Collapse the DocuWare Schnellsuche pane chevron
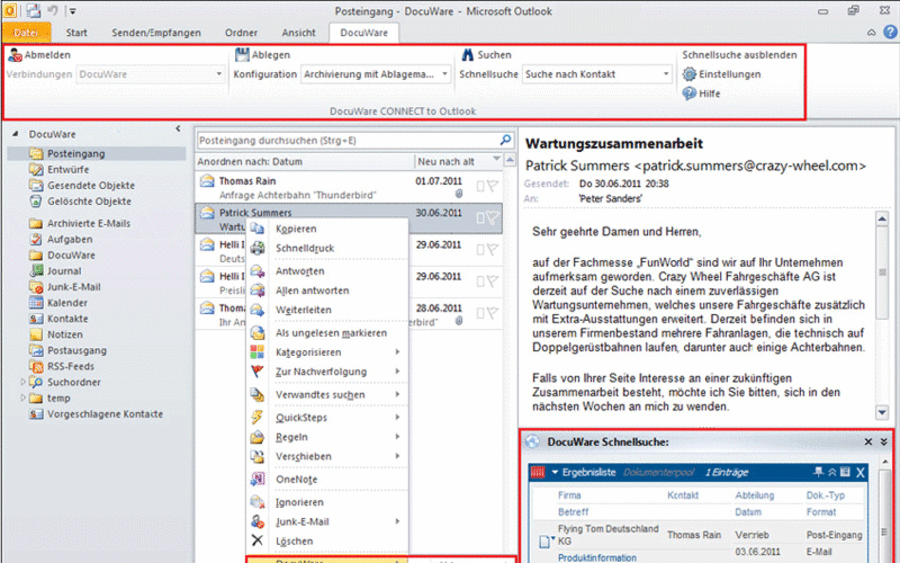Screen dimensions: 900x563 pos(884,441)
